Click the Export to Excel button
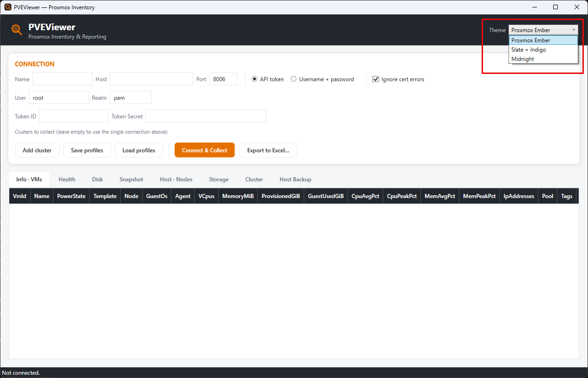This screenshot has width=588, height=378. tap(268, 150)
